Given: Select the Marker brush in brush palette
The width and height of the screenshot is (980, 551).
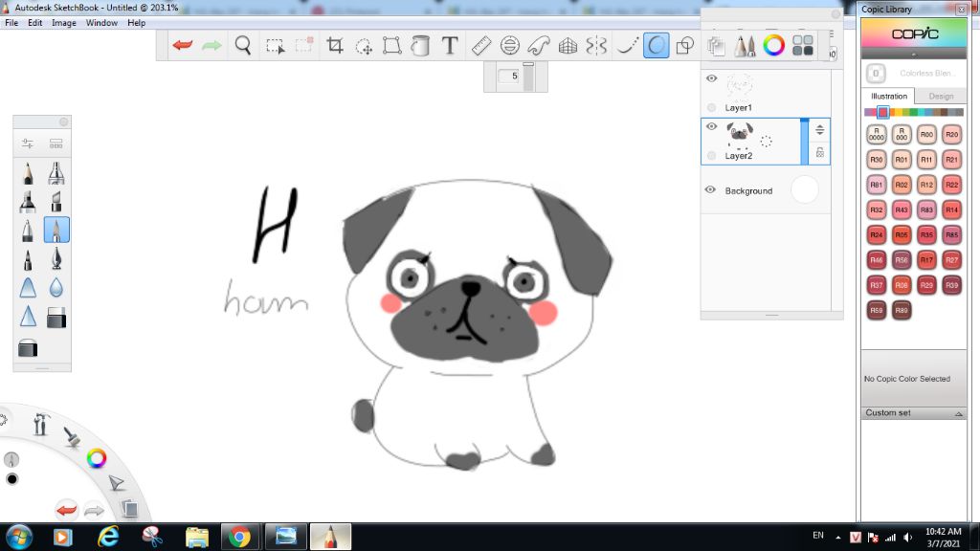Looking at the screenshot, I should (28, 201).
